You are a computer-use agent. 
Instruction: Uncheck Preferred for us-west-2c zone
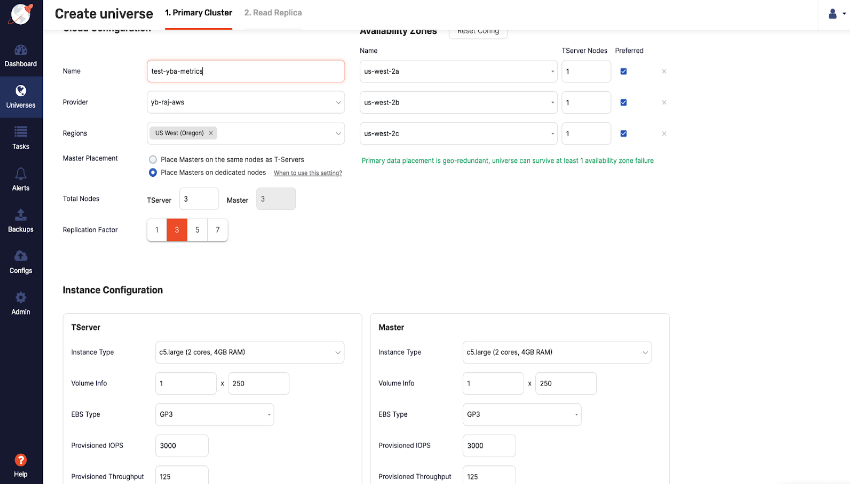point(624,133)
